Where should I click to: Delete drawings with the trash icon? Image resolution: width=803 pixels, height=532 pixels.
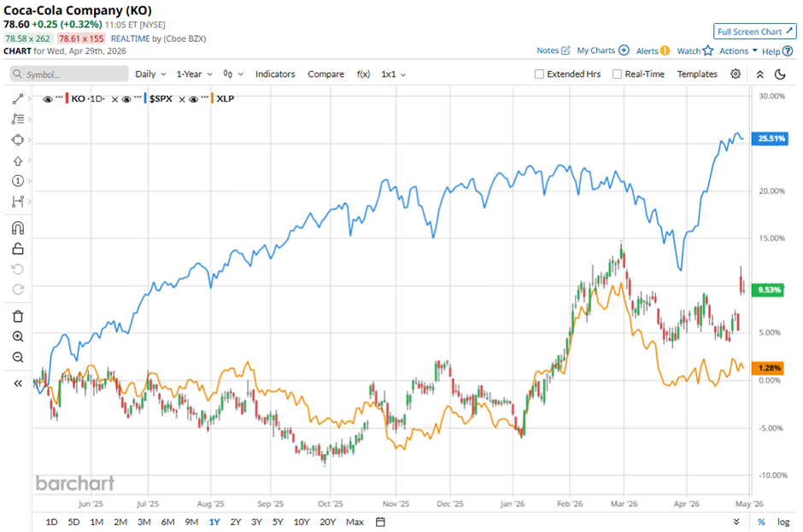click(x=18, y=316)
